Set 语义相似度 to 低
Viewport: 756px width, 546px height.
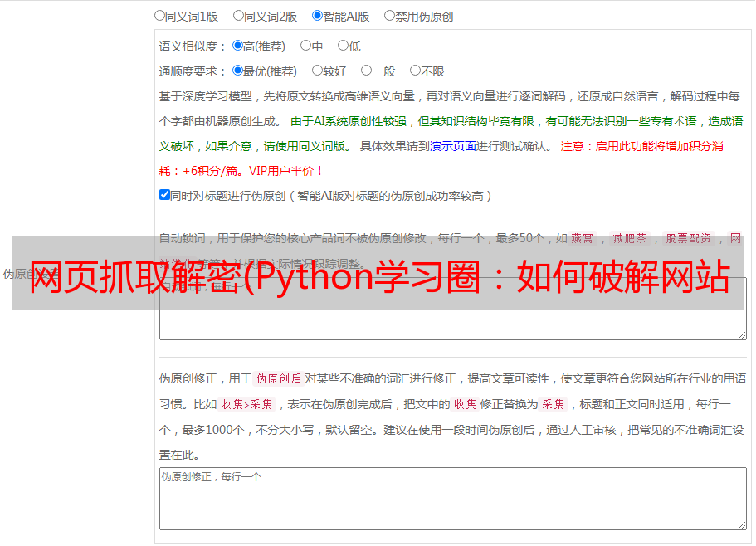pyautogui.click(x=343, y=46)
